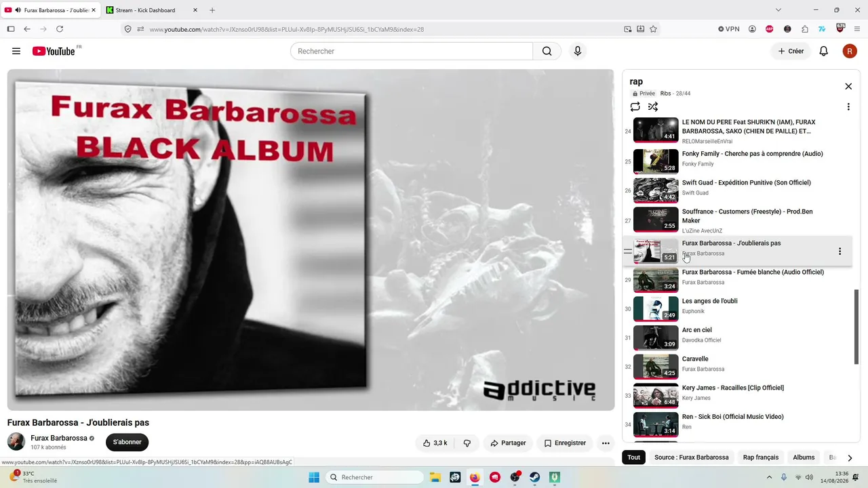Image resolution: width=868 pixels, height=488 pixels.
Task: Open the 7TV extension icon
Action: pos(822,29)
